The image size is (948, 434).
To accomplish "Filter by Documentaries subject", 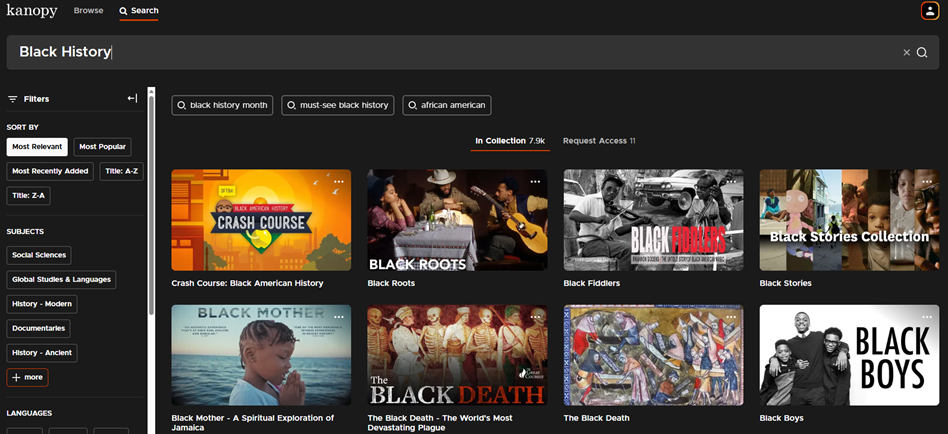I will click(x=39, y=328).
